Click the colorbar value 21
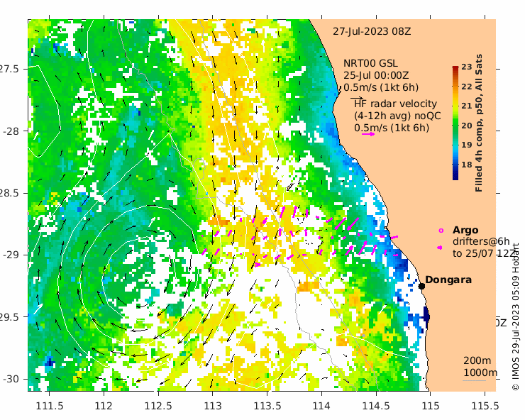This screenshot has height=420, width=525. click(466, 106)
